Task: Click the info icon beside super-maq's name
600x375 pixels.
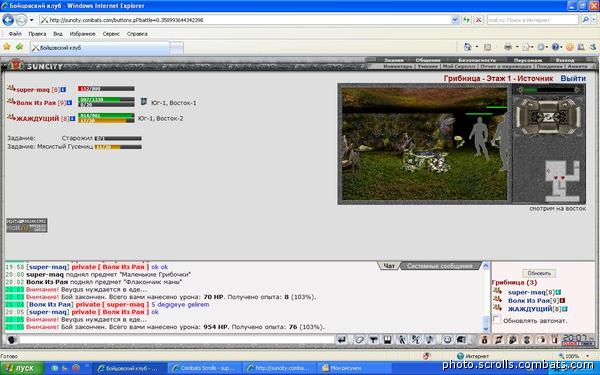Action: pos(64,90)
